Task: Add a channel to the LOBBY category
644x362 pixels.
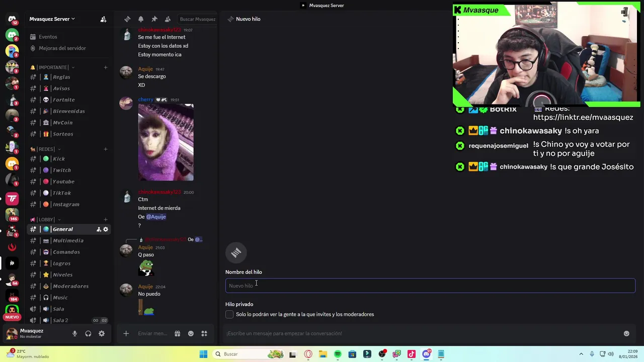Action: click(106, 220)
